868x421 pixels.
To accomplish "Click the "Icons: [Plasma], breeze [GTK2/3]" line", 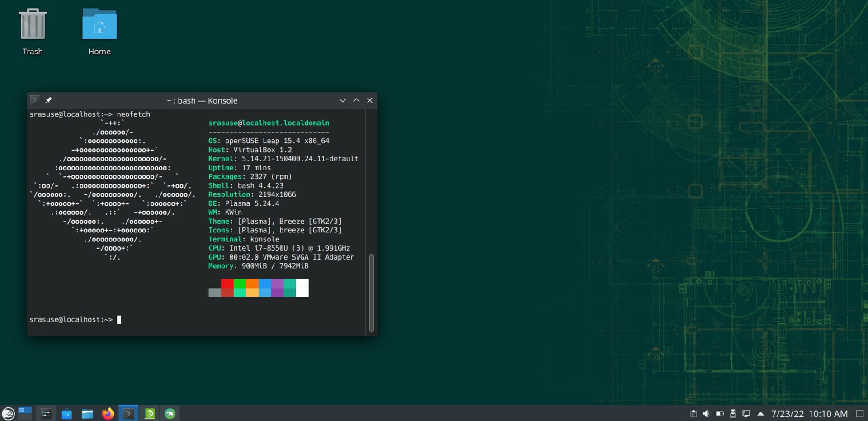I will coord(275,230).
